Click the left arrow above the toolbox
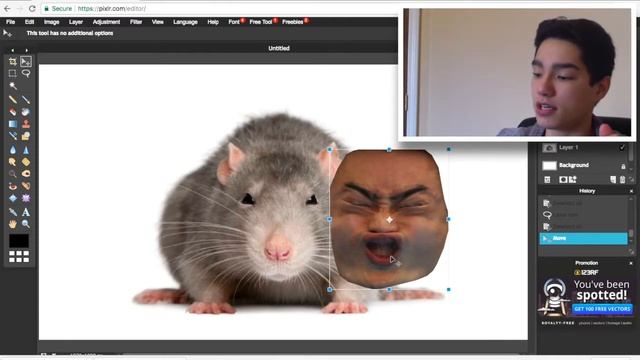The height and width of the screenshot is (360, 640). pos(12,50)
